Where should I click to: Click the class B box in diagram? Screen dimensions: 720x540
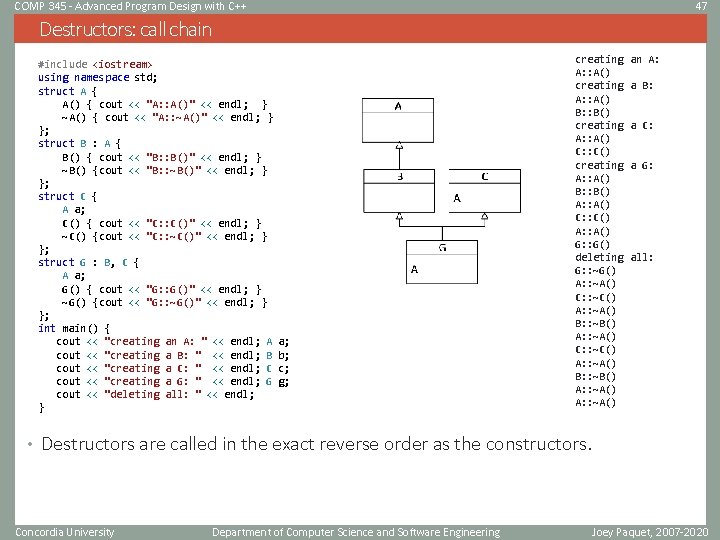[399, 191]
